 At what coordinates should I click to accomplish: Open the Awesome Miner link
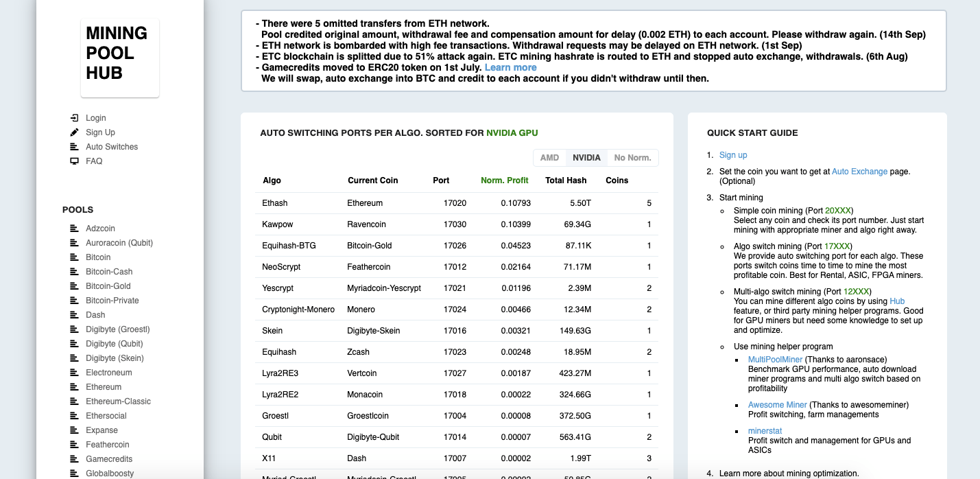click(777, 405)
